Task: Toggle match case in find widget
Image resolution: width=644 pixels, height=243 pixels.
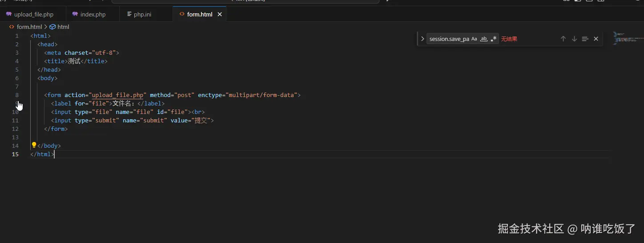Action: [x=474, y=39]
